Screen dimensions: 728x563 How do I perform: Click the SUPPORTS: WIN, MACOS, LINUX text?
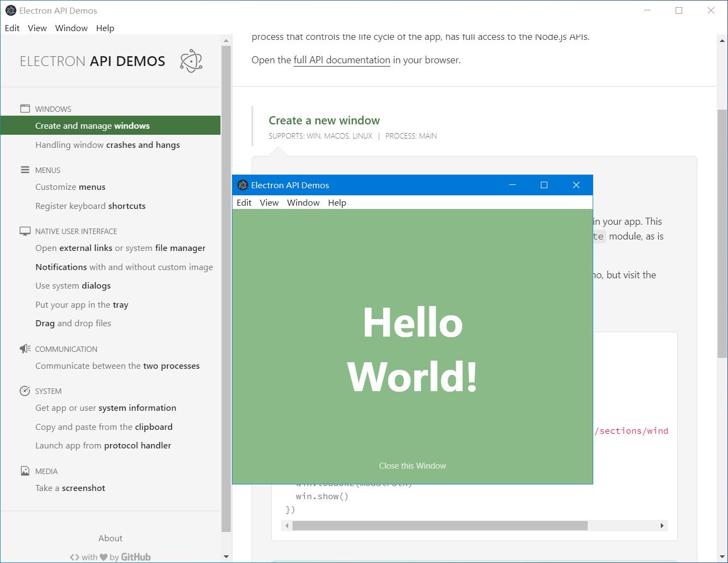click(x=320, y=136)
